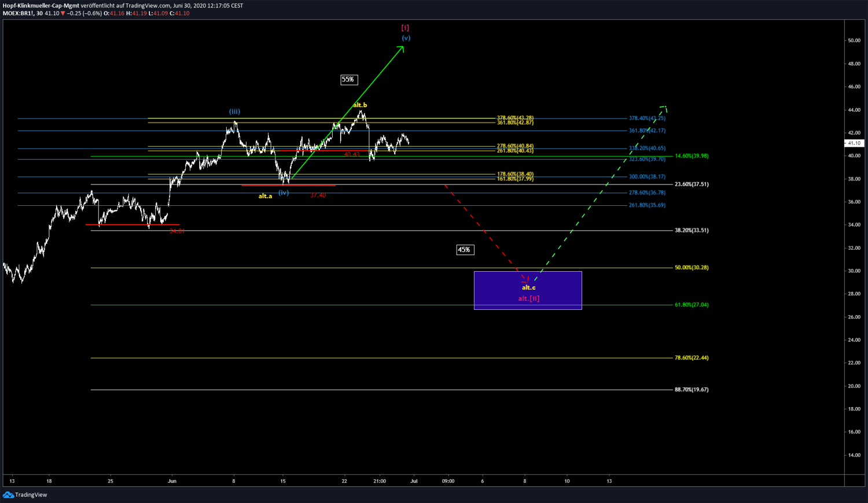This screenshot has width=868, height=503.
Task: Click the 88.70%(19.67) Fibonacci level label
Action: 692,390
